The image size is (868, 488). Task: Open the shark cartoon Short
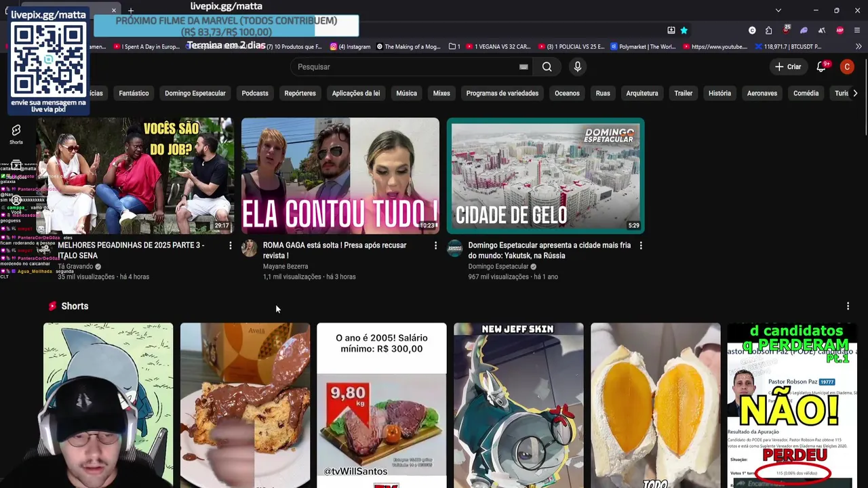tap(108, 405)
